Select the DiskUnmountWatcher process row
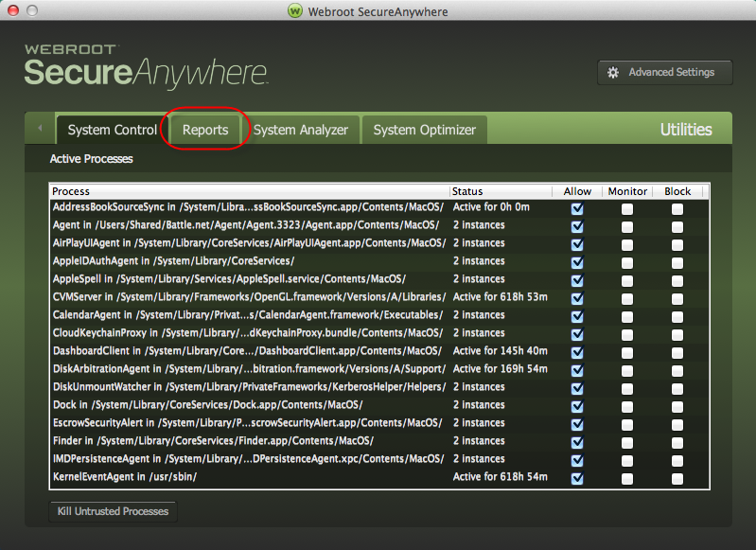 point(379,387)
